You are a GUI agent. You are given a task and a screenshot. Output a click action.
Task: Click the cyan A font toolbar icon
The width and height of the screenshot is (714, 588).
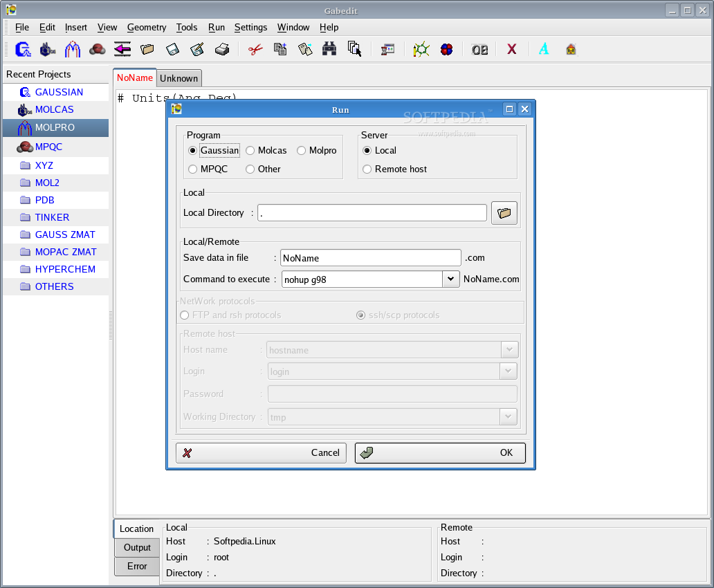(544, 49)
